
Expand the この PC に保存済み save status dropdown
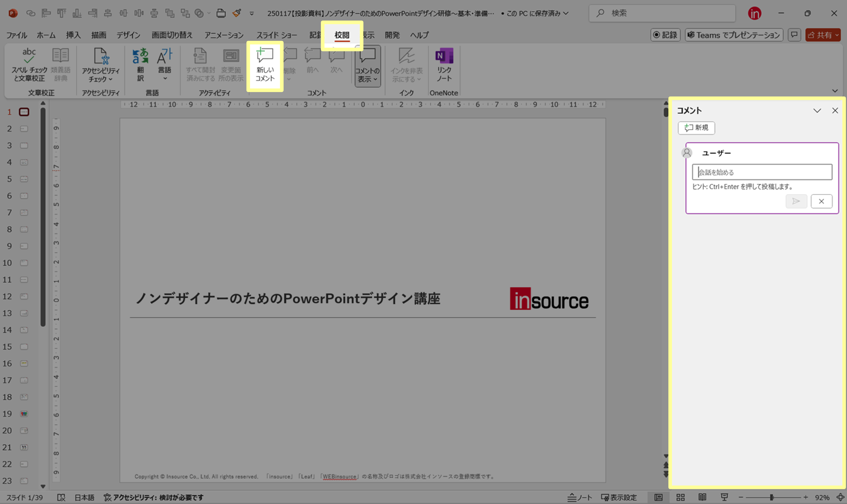click(x=565, y=13)
